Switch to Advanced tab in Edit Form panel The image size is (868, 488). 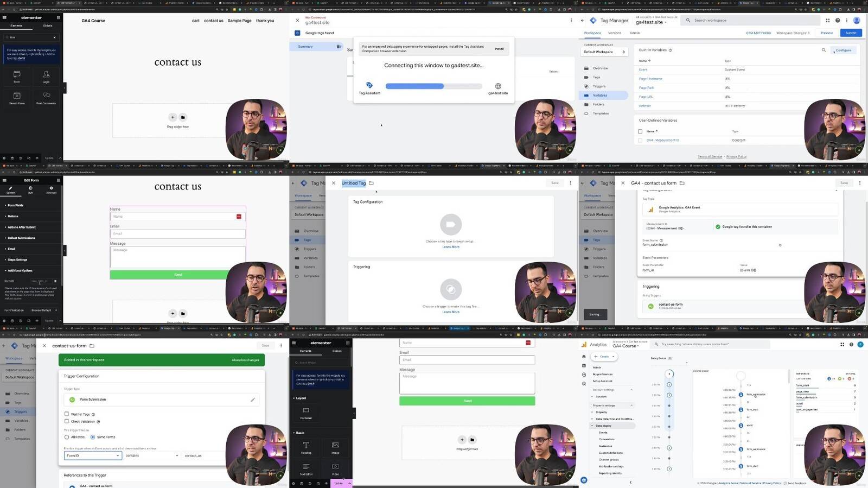52,190
